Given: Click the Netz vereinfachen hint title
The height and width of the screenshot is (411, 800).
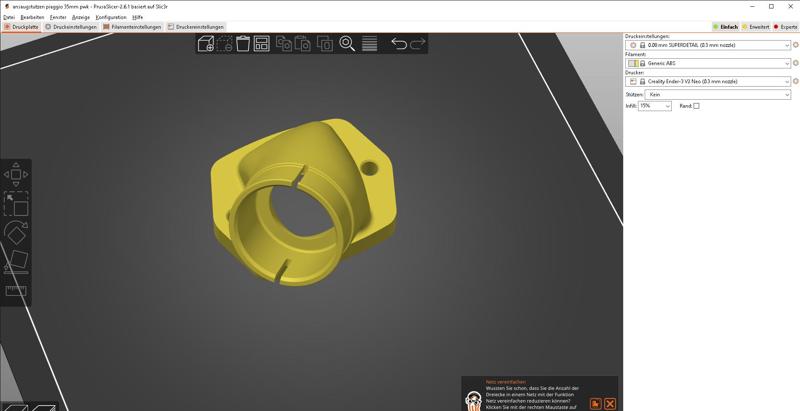Looking at the screenshot, I should tap(506, 381).
